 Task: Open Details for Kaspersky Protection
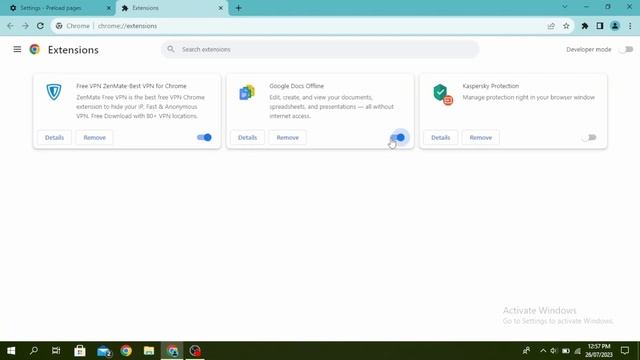point(440,138)
